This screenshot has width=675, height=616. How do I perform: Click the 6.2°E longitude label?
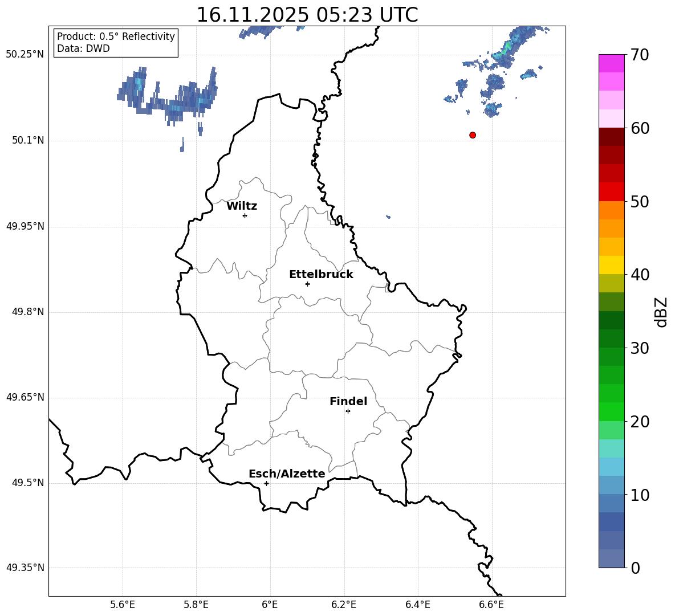coord(344,605)
